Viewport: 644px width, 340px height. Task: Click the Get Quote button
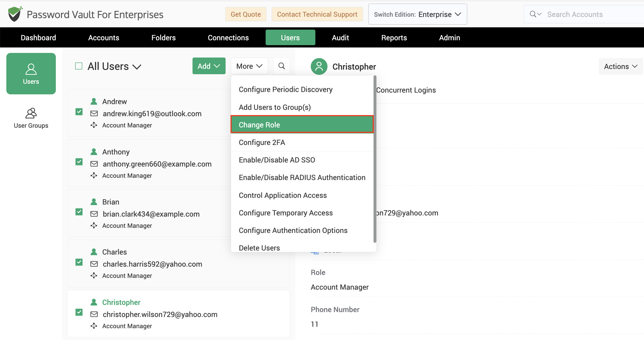(246, 14)
